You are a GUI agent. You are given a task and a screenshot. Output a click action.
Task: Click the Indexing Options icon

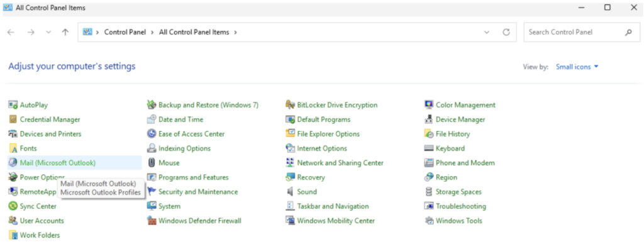coord(152,148)
